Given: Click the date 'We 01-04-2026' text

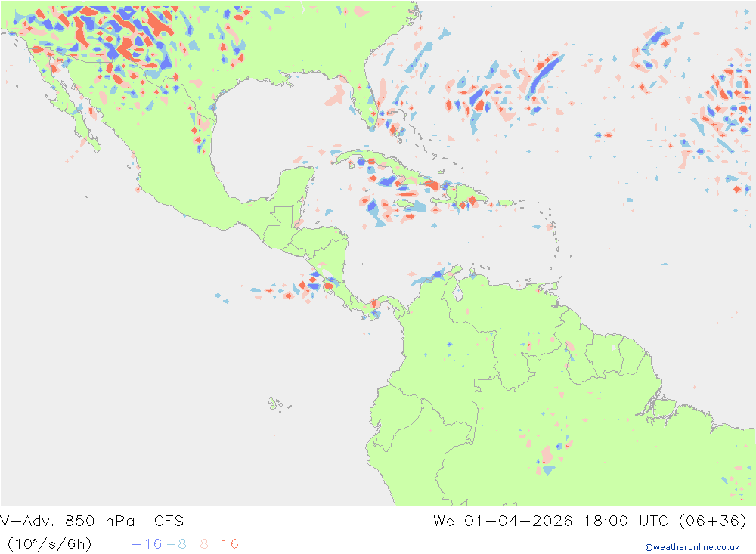Looking at the screenshot, I should pyautogui.click(x=503, y=521).
